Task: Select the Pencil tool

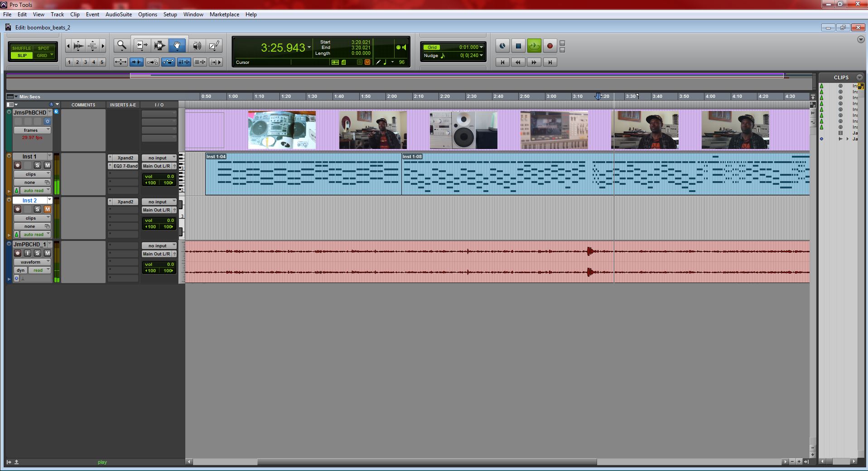Action: click(x=214, y=45)
